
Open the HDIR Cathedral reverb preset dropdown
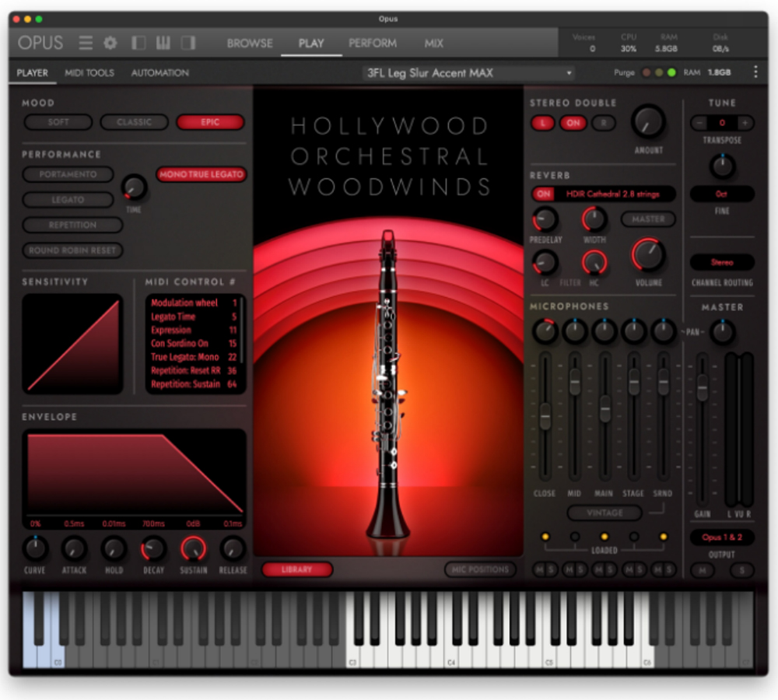click(x=613, y=194)
